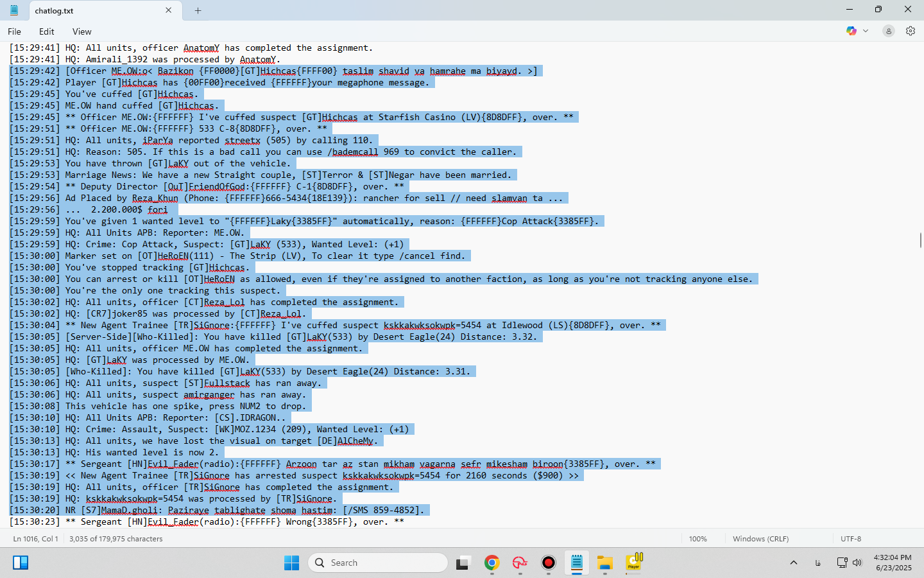Click the line 'You've cuffed [GT]Hichcas.'
The image size is (924, 578).
pyautogui.click(x=104, y=94)
